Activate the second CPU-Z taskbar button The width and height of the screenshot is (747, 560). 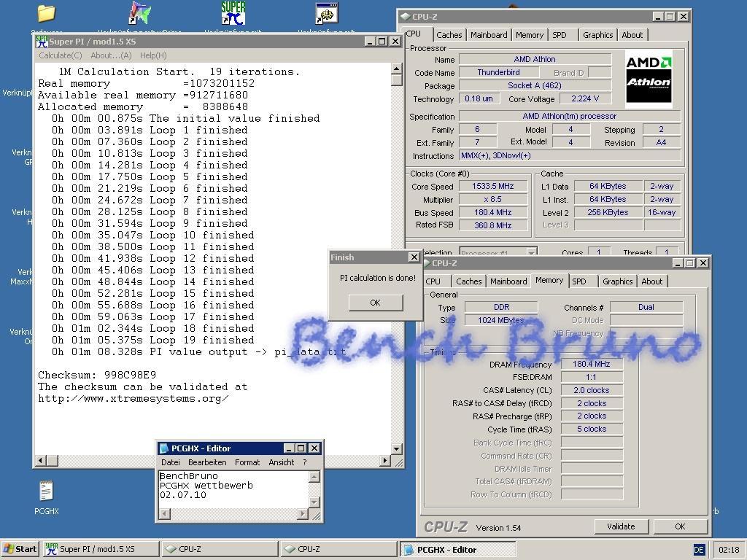click(x=338, y=549)
